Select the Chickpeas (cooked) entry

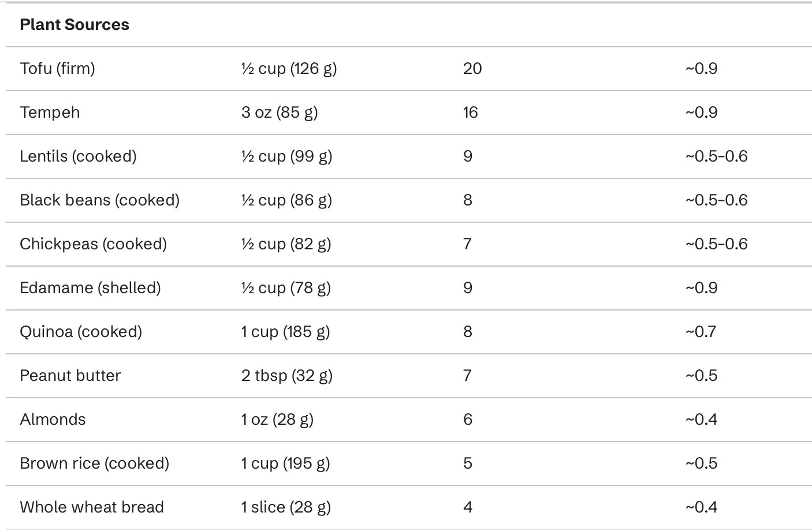[x=93, y=244]
